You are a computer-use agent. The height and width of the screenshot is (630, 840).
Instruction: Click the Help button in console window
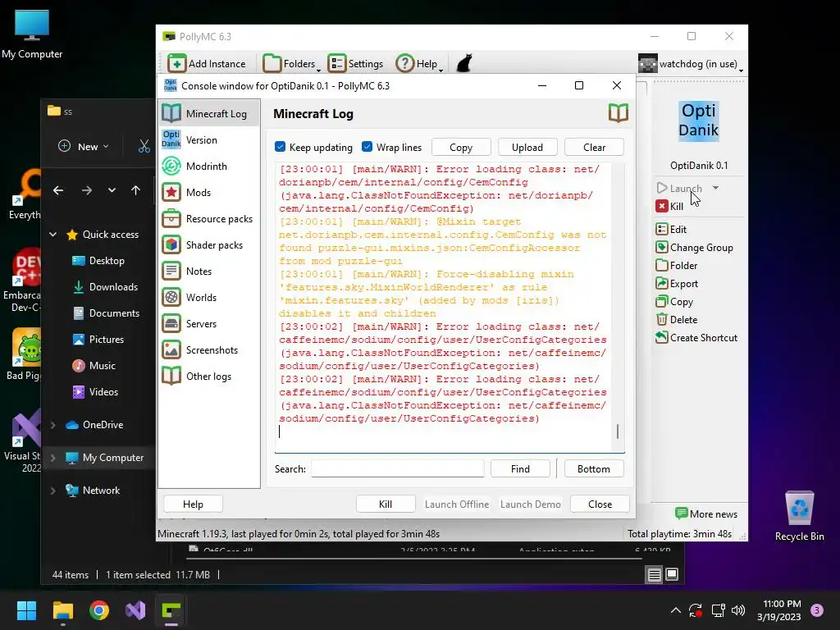[193, 504]
